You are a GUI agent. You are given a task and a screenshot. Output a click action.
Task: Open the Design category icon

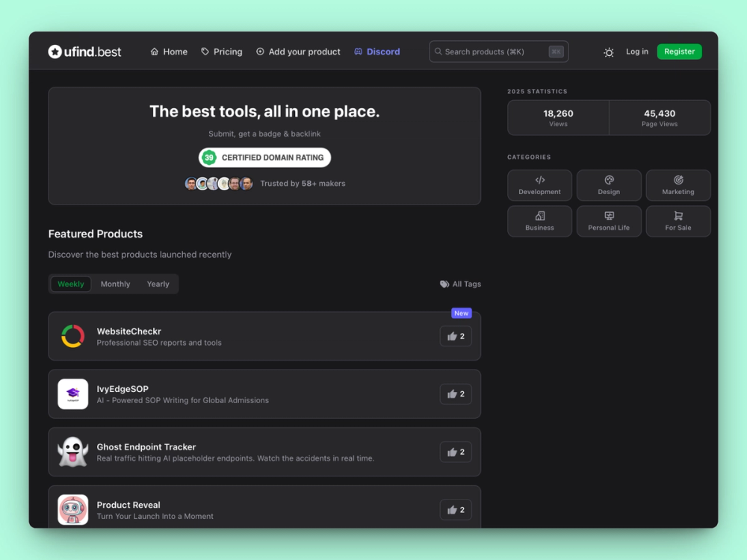coord(609,181)
